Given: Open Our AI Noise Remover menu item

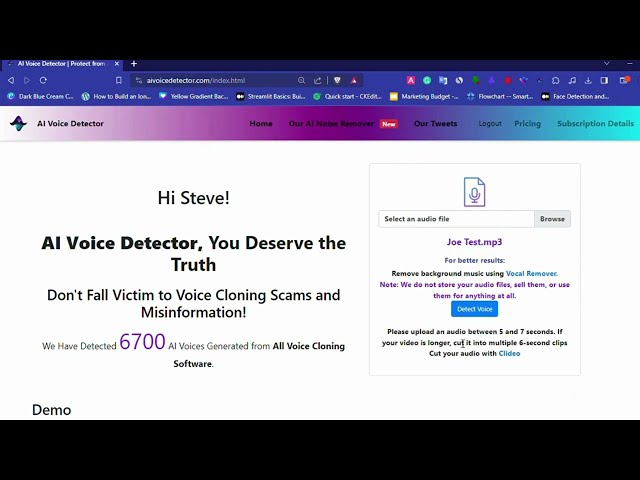Looking at the screenshot, I should 331,124.
